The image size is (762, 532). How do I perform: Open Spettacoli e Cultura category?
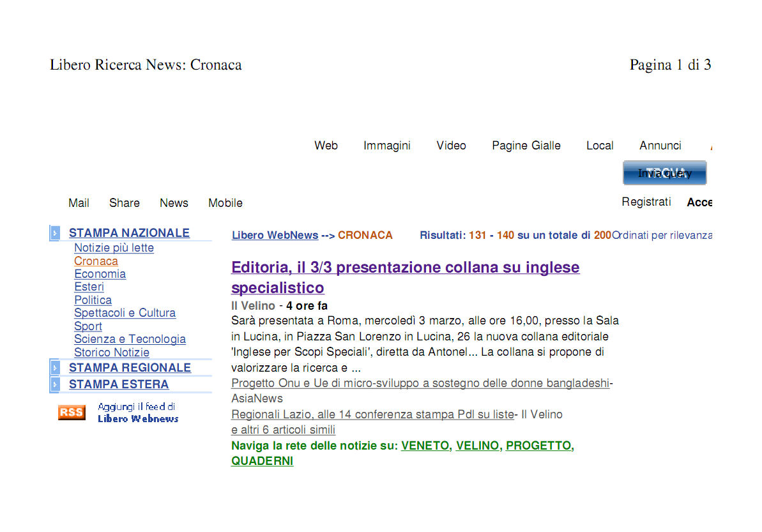coord(125,313)
